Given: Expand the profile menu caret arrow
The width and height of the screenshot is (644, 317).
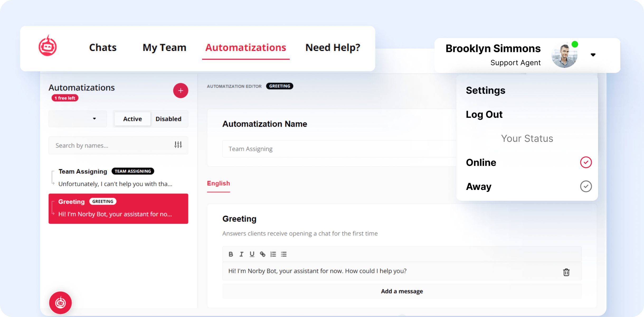Looking at the screenshot, I should (x=593, y=55).
